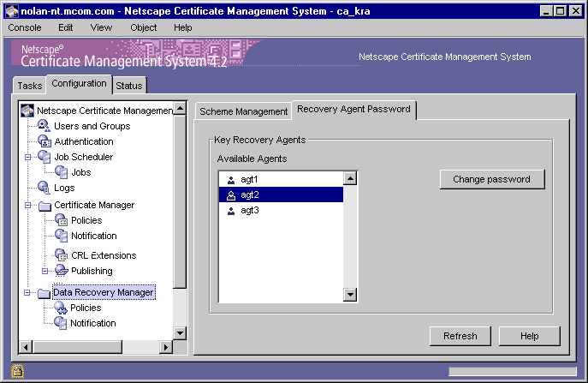Viewport: 588px width, 383px height.
Task: Collapse the Data Recovery Manager node
Action: click(x=27, y=292)
